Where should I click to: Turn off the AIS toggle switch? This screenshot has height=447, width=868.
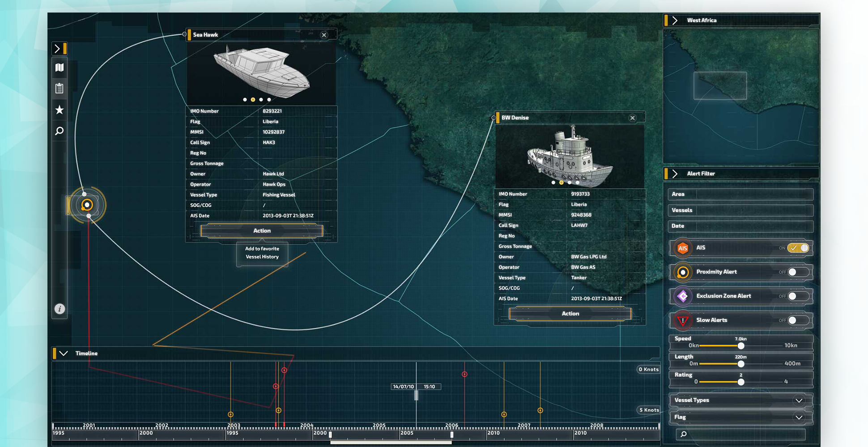click(x=799, y=248)
